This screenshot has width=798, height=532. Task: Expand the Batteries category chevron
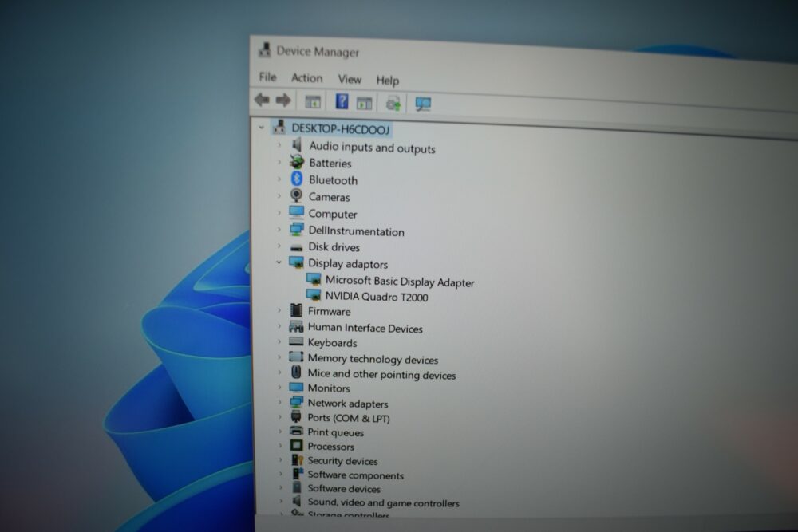click(279, 162)
